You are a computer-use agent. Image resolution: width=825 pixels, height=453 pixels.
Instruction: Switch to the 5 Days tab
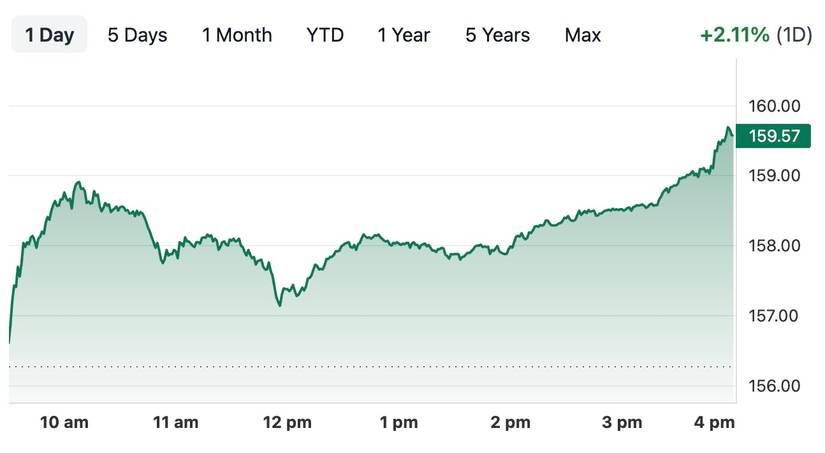pos(137,35)
